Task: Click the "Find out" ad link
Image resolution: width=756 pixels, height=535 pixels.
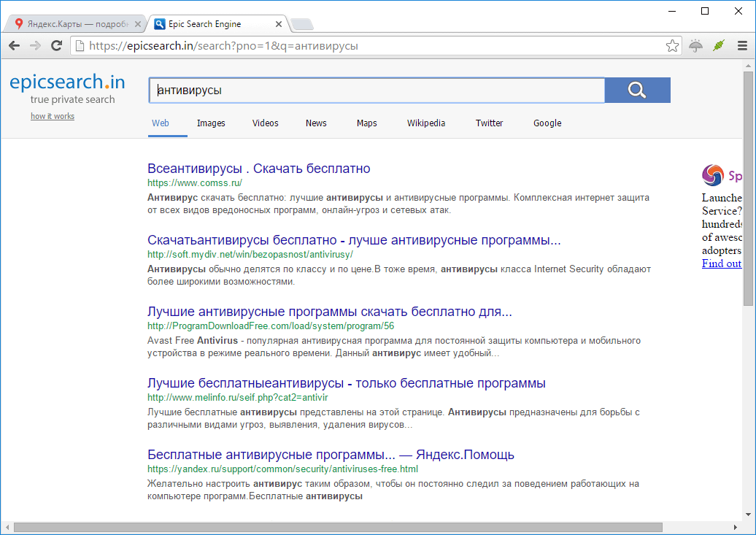Action: tap(721, 263)
